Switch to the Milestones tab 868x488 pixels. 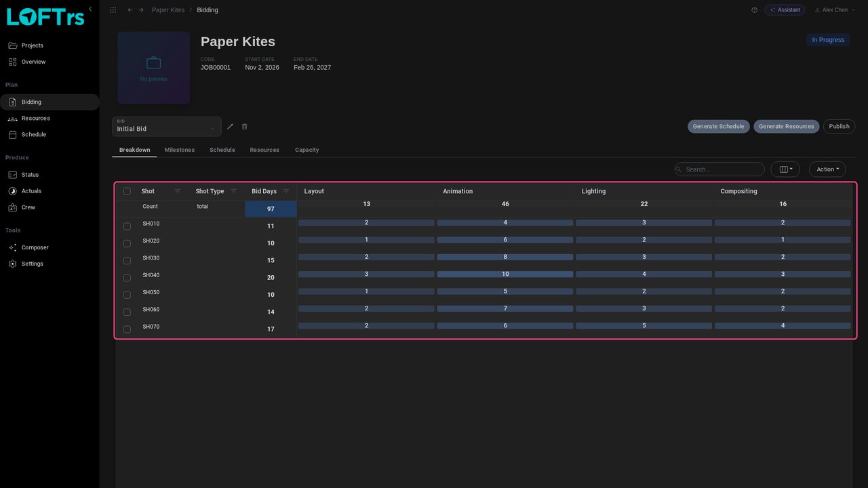point(180,150)
